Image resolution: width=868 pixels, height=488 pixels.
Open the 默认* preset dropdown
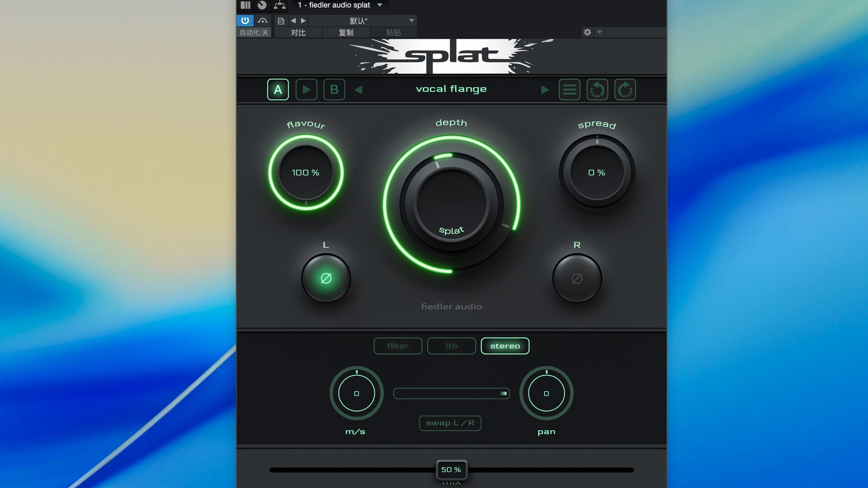363,21
